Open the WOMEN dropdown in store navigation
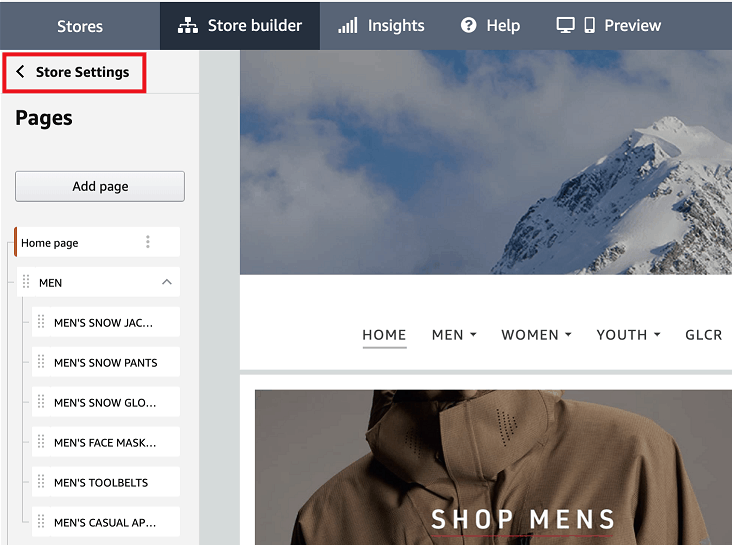The image size is (732, 545). 536,335
